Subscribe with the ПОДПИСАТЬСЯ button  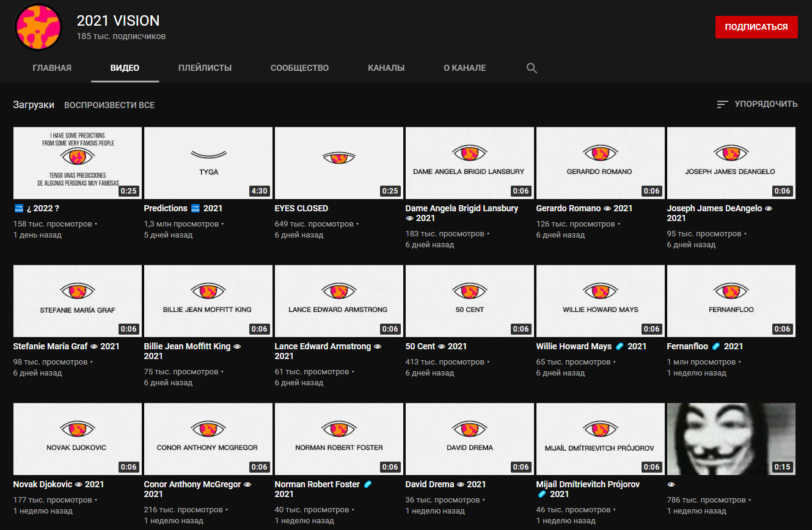[x=756, y=27]
